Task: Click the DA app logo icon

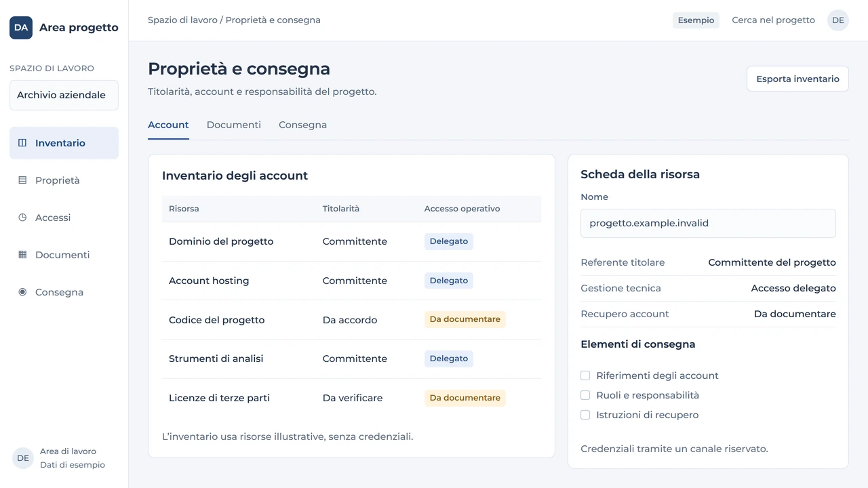Action: [x=21, y=28]
